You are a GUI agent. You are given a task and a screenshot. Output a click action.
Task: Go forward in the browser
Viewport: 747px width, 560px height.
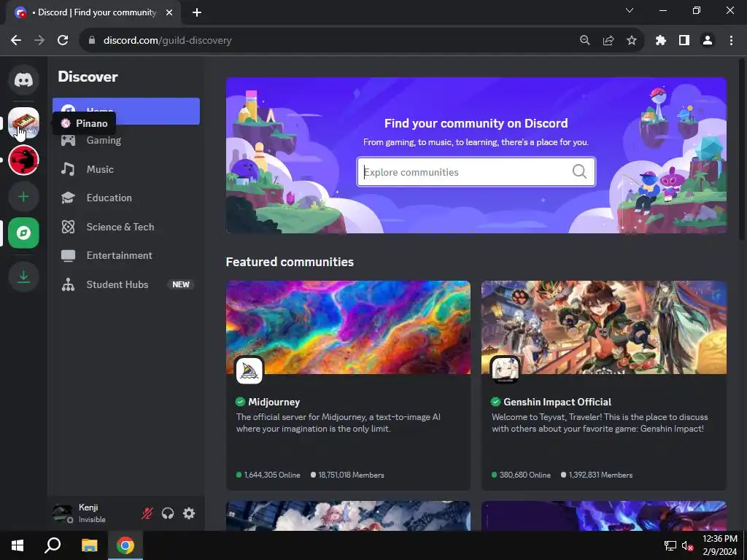39,41
